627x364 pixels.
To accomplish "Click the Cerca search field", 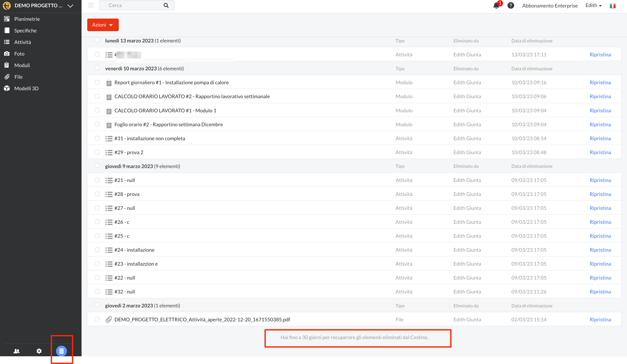I will [x=132, y=6].
